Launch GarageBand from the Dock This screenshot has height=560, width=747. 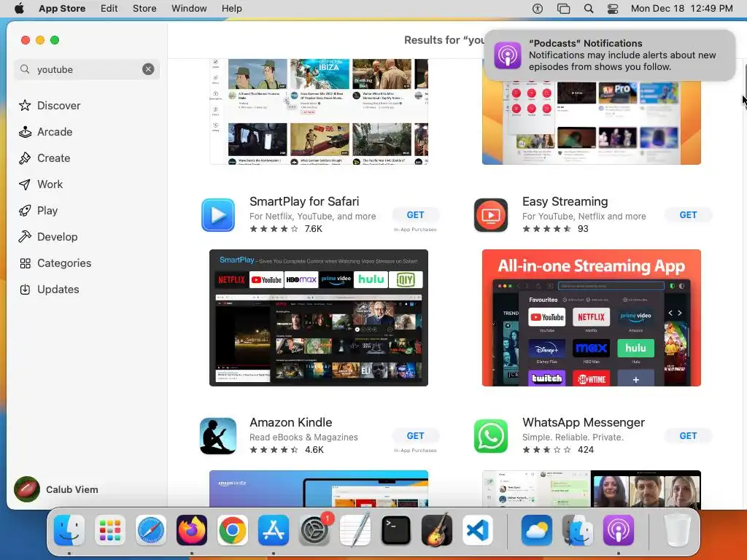[436, 530]
